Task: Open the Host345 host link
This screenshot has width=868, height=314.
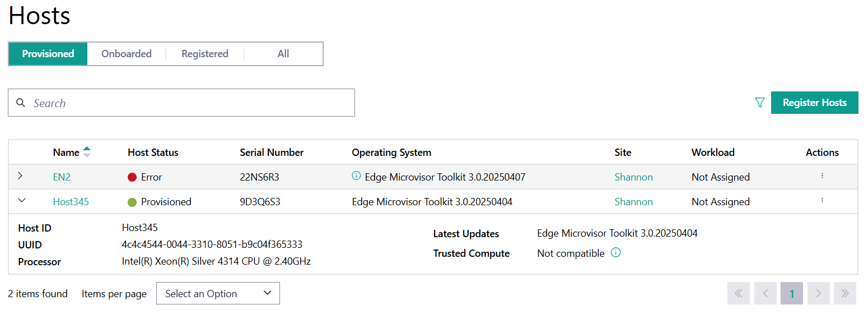Action: click(x=71, y=202)
